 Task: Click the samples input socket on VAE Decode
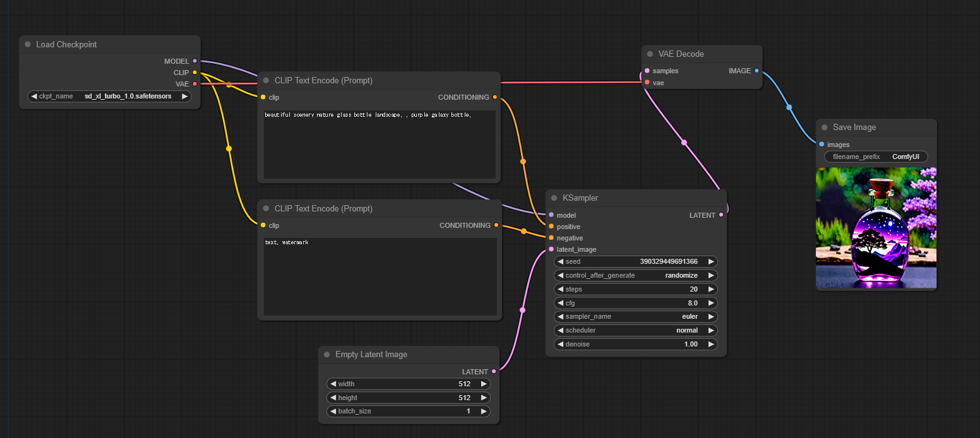(x=647, y=71)
